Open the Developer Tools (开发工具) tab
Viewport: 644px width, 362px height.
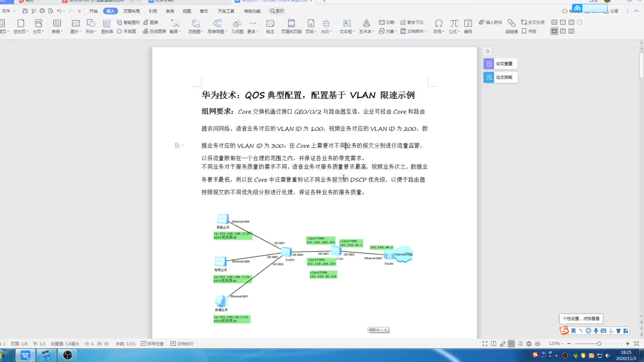point(226,11)
